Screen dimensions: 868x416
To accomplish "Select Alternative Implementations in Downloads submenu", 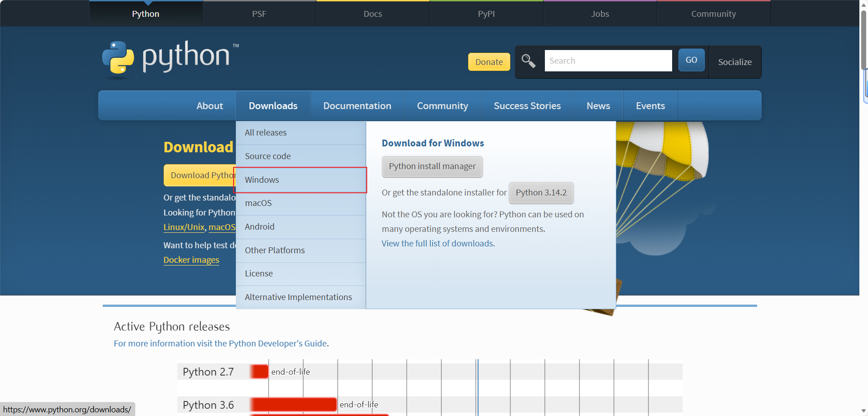I will [301, 297].
